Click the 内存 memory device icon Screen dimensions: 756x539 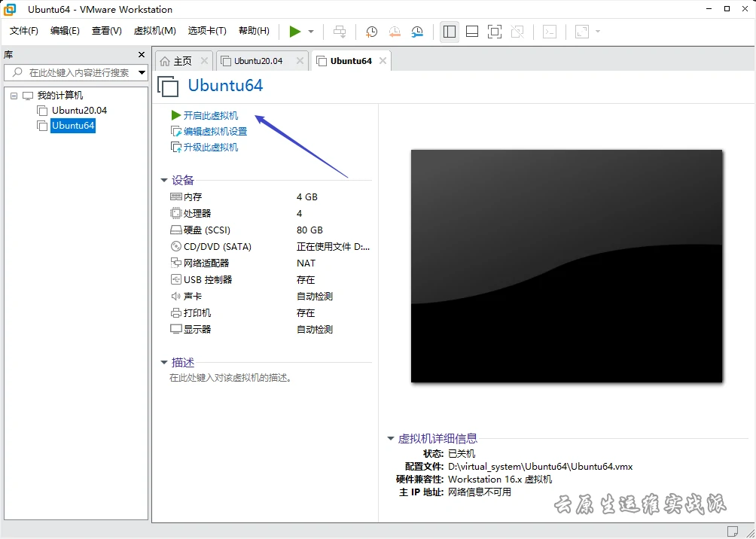pyautogui.click(x=176, y=196)
